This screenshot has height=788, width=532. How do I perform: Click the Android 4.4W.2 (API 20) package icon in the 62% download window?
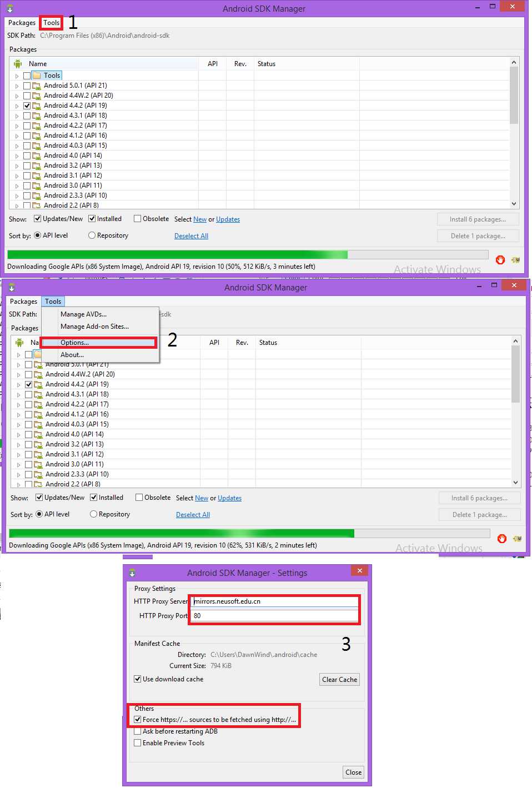pyautogui.click(x=39, y=374)
